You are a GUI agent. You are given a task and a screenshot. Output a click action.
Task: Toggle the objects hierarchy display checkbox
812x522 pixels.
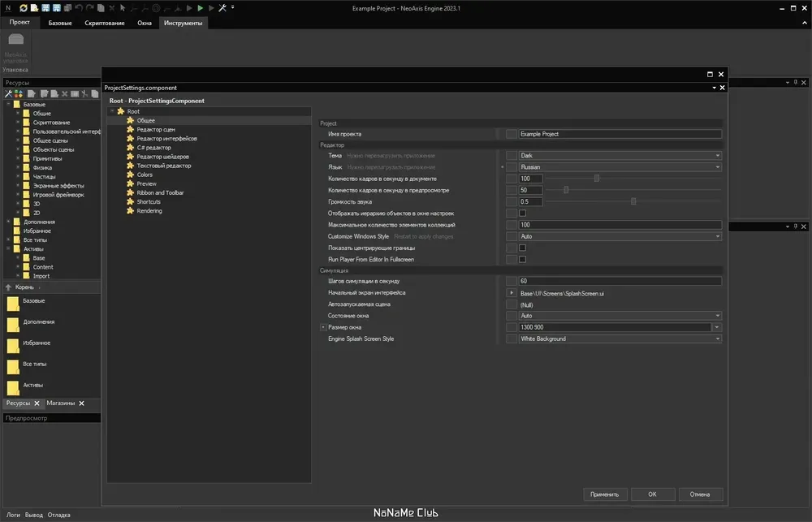pos(522,213)
